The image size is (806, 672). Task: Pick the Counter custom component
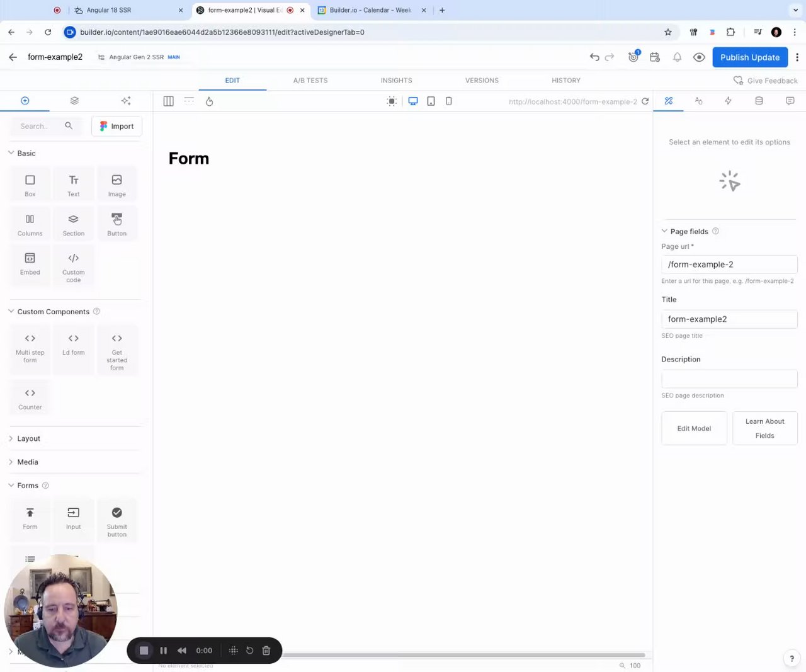30,398
